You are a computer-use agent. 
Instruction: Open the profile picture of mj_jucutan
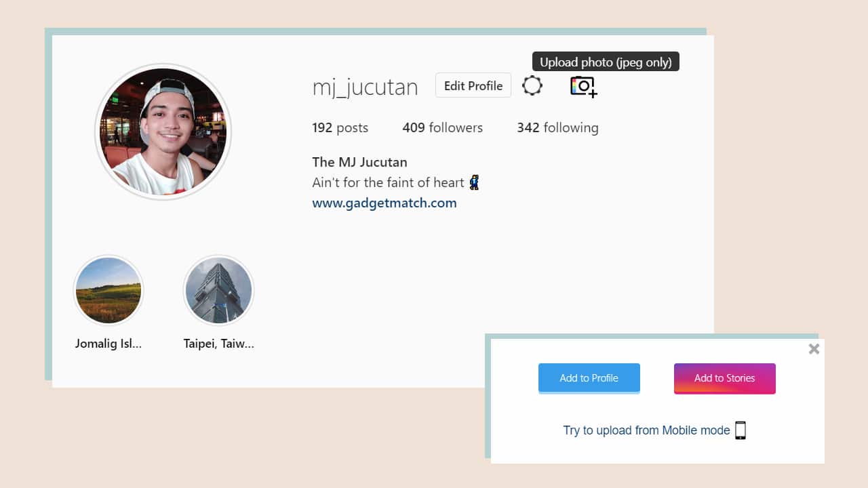163,131
